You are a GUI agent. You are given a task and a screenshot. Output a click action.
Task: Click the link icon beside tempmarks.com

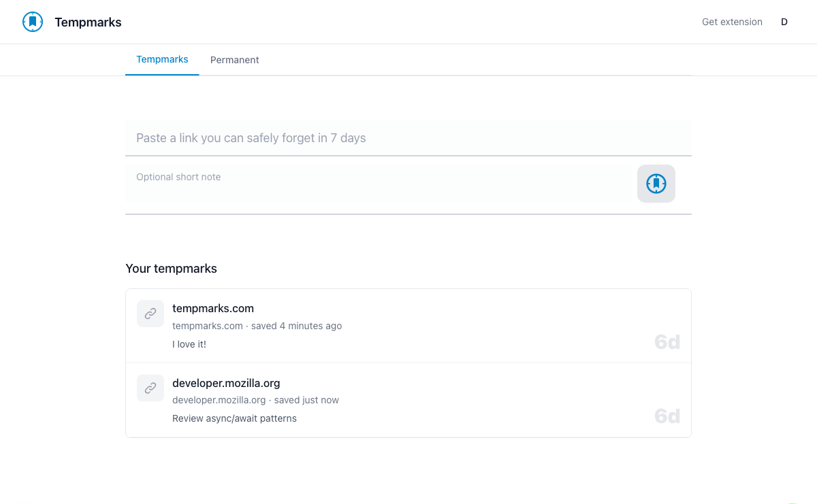(x=150, y=314)
